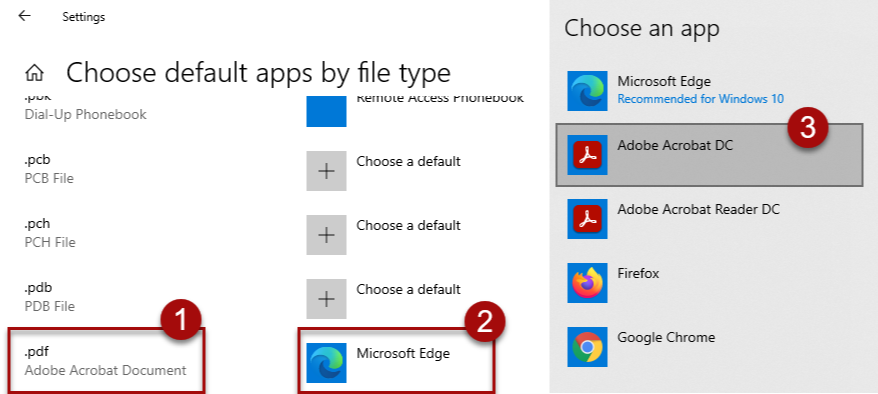
Task: Click the .pdb file extension label
Action: (x=38, y=288)
